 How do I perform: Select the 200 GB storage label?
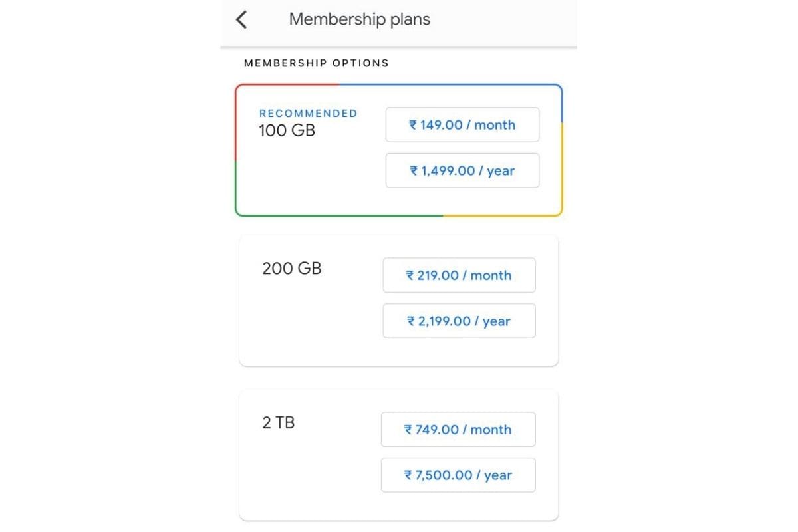click(x=292, y=269)
